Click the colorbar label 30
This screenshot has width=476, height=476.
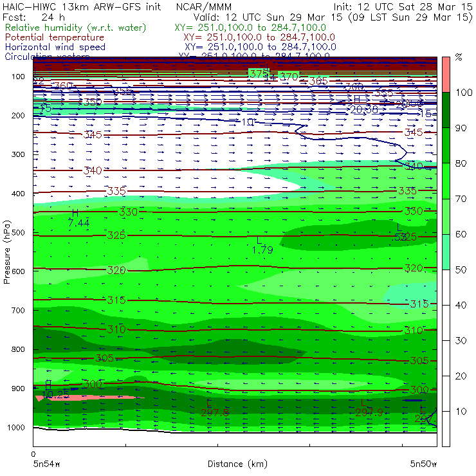(461, 340)
